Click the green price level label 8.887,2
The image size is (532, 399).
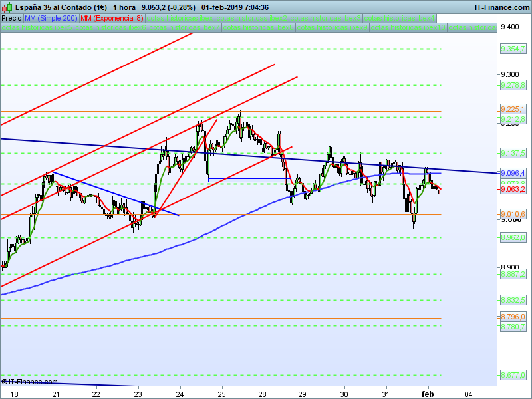pos(513,274)
